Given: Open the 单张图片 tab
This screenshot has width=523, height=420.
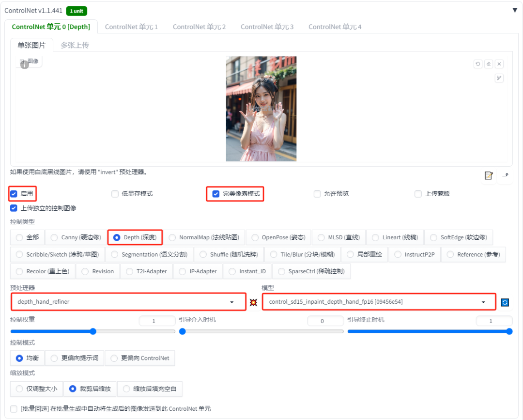Looking at the screenshot, I should pyautogui.click(x=31, y=45).
